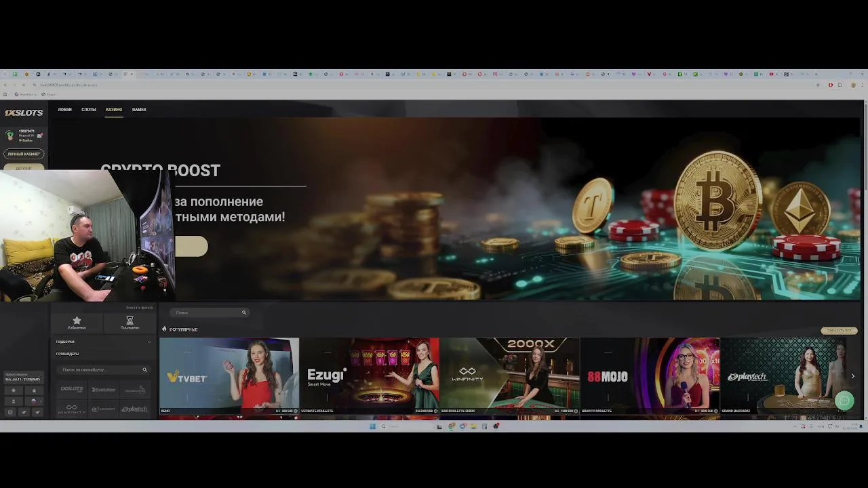
Task: Click the user avatar icon
Action: click(9, 136)
